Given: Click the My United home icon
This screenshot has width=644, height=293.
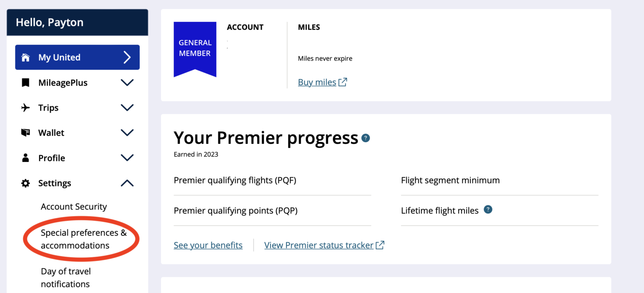Looking at the screenshot, I should [25, 57].
